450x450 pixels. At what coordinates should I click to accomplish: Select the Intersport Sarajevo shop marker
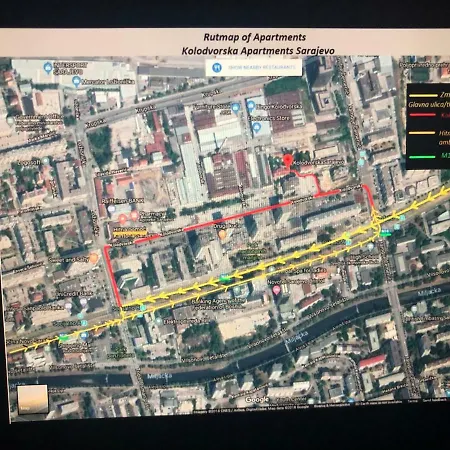click(48, 68)
